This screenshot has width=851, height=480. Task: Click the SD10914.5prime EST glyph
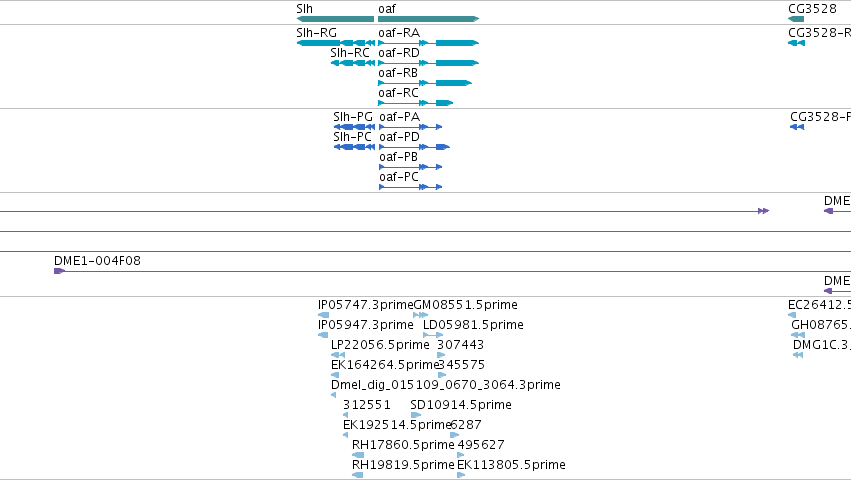[416, 415]
